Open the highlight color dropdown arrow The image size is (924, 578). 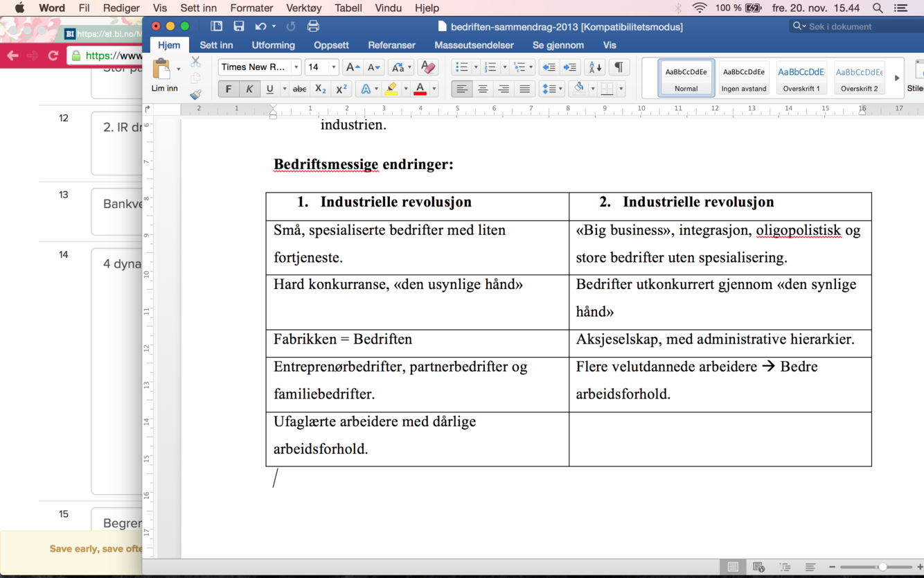[x=406, y=89]
